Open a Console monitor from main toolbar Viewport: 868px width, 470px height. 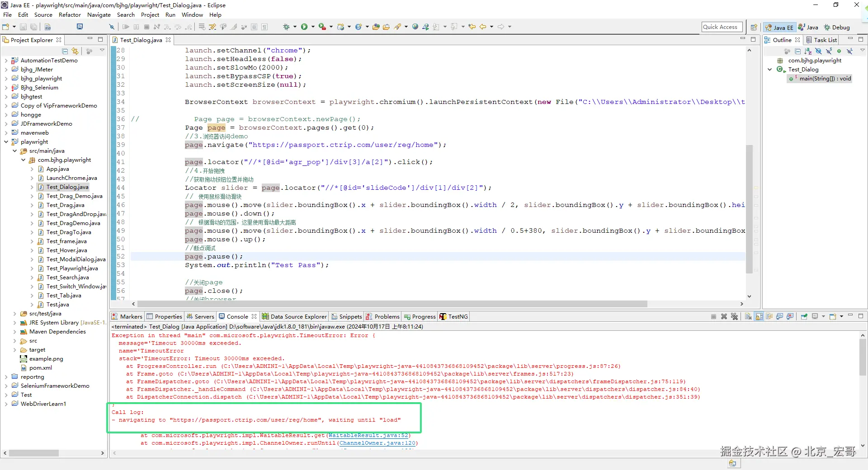click(x=80, y=27)
